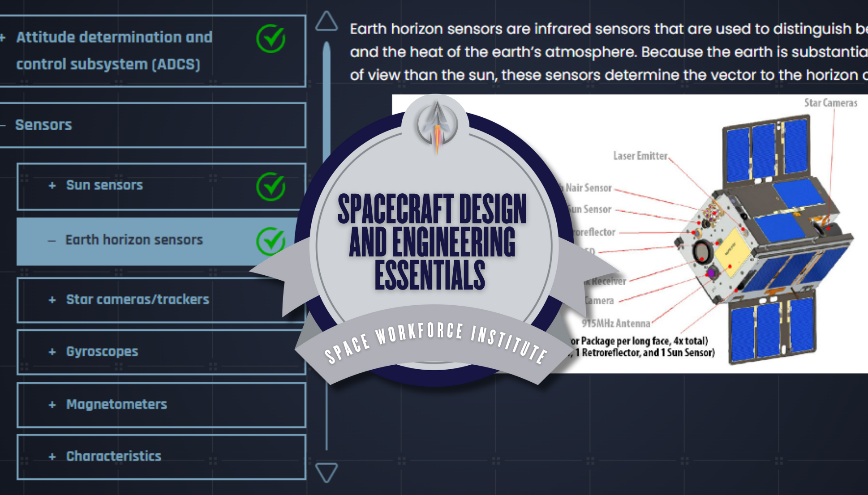
Task: Expand Star cameras/trackers with the plus sign
Action: click(52, 299)
